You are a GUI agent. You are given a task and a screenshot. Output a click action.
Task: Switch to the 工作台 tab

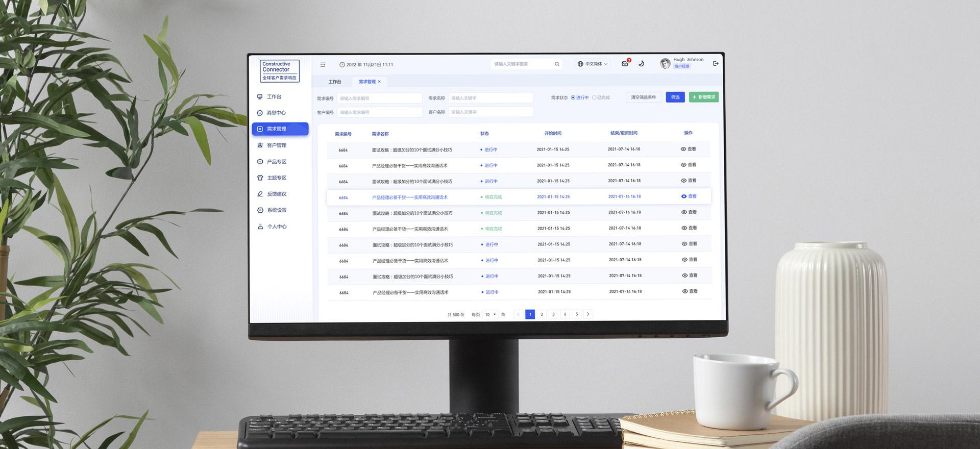click(x=335, y=82)
